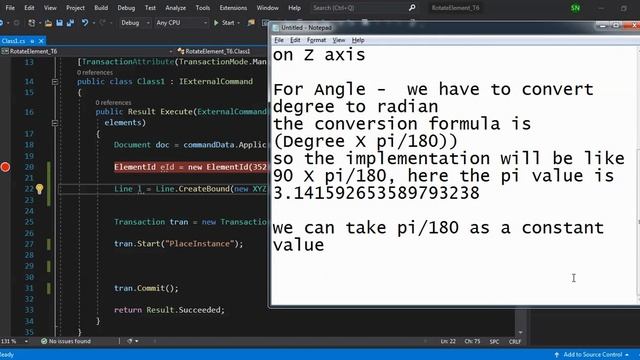Click the icon right of Start
Screen dimensions: 640x360
[x=251, y=23]
